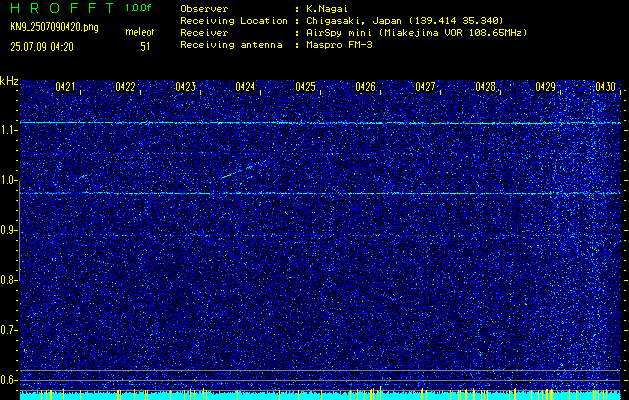The image size is (629, 400).
Task: Click the AirSpy mini receiver line
Action: click(x=416, y=33)
